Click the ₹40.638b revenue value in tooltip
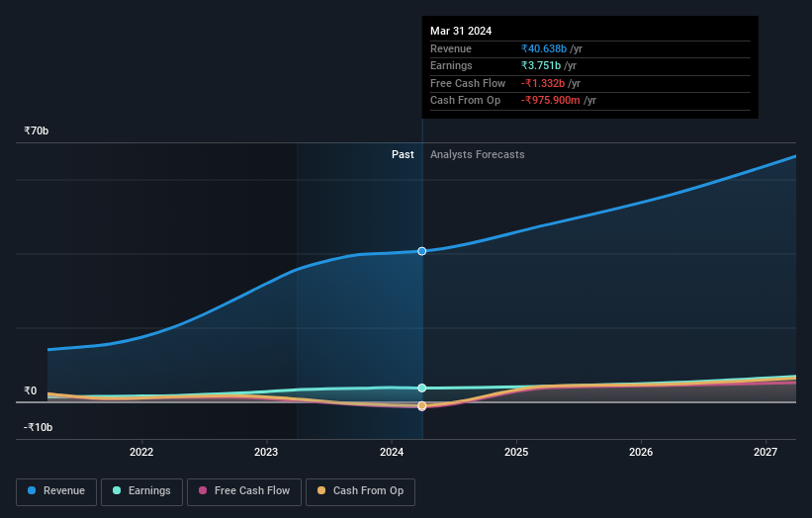This screenshot has width=812, height=518. [x=544, y=48]
